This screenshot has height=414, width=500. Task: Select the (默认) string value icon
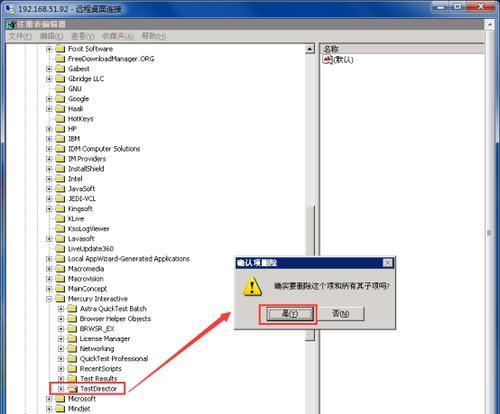(328, 60)
